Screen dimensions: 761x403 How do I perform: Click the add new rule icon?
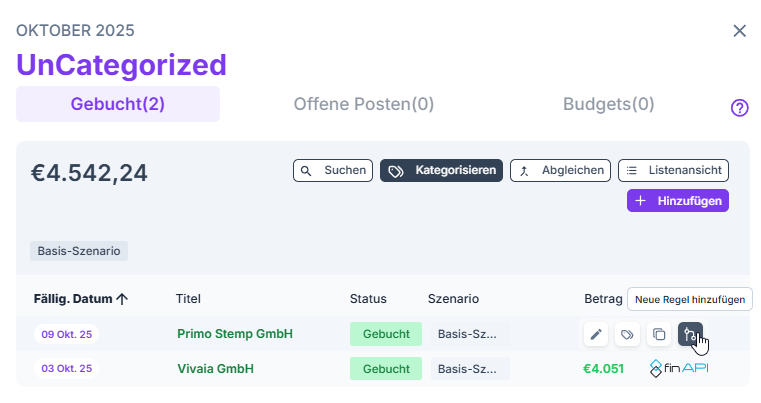[x=690, y=334]
